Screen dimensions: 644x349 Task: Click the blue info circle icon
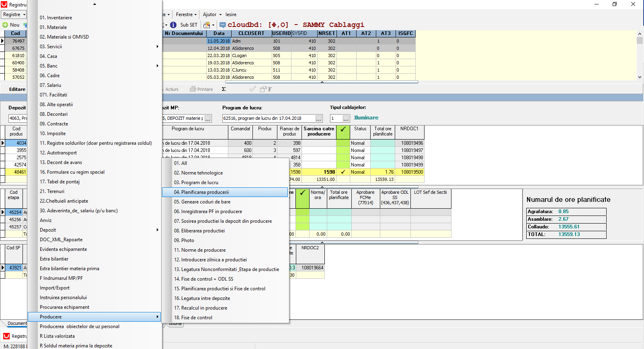(x=173, y=25)
